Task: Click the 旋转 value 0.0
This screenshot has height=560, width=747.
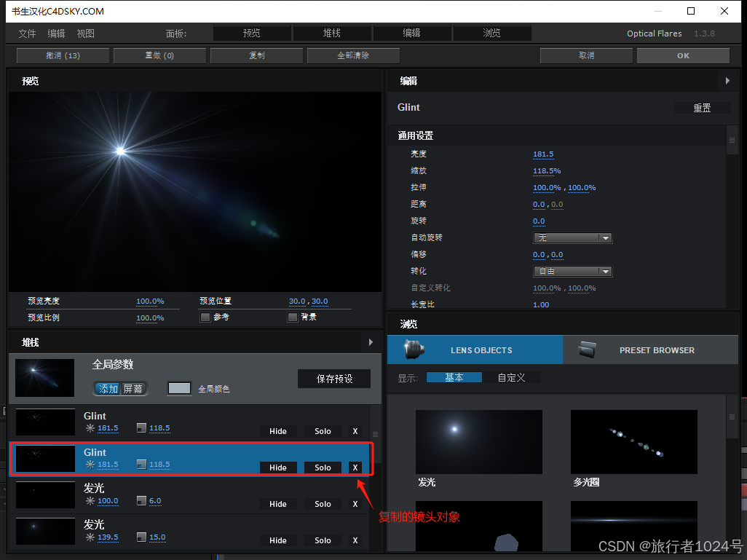Action: point(539,221)
